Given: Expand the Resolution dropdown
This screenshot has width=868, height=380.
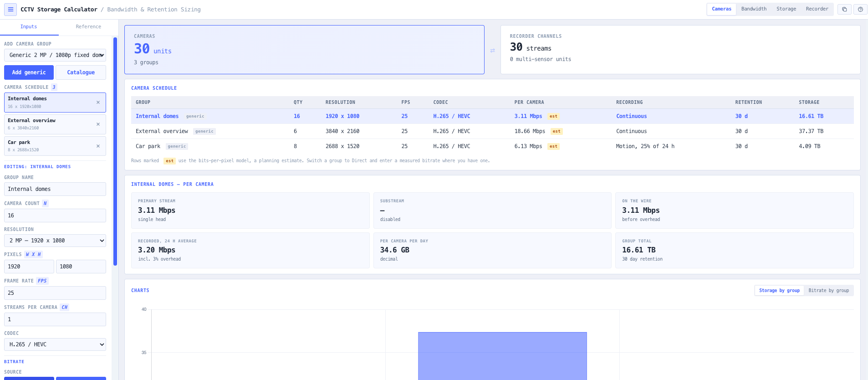Looking at the screenshot, I should [x=55, y=241].
